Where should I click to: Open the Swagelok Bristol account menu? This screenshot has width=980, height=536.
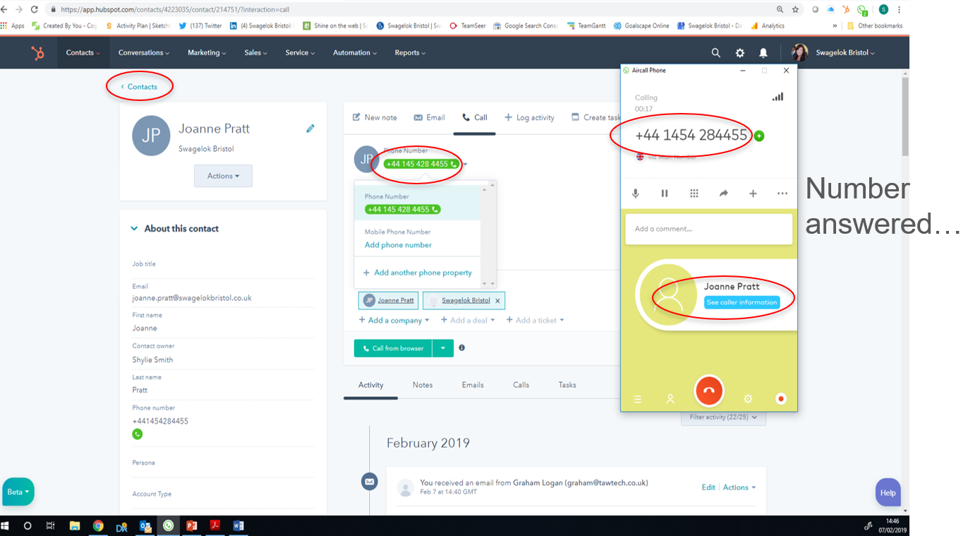[845, 53]
